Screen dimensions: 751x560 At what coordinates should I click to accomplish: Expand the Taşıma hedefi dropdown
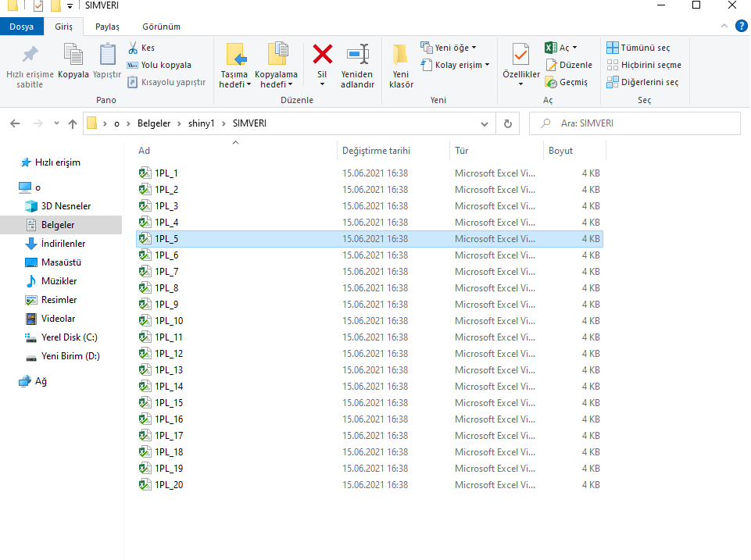[x=249, y=84]
